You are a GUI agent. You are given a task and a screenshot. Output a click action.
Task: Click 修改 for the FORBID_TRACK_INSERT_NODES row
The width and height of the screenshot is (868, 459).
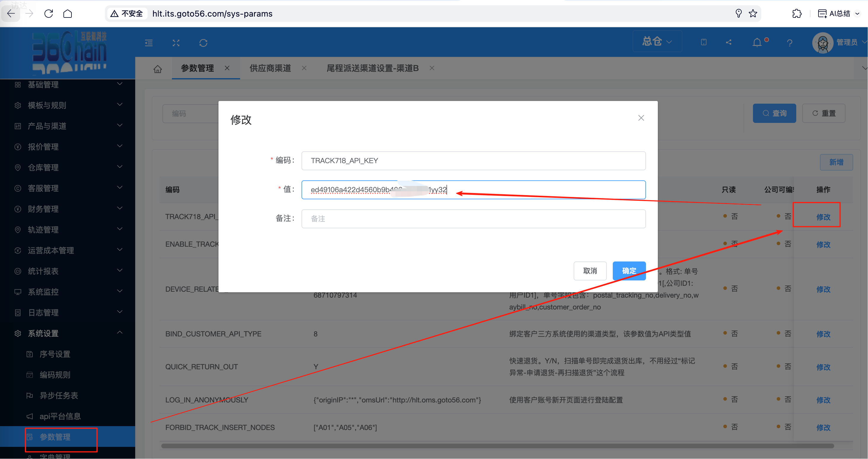point(823,427)
